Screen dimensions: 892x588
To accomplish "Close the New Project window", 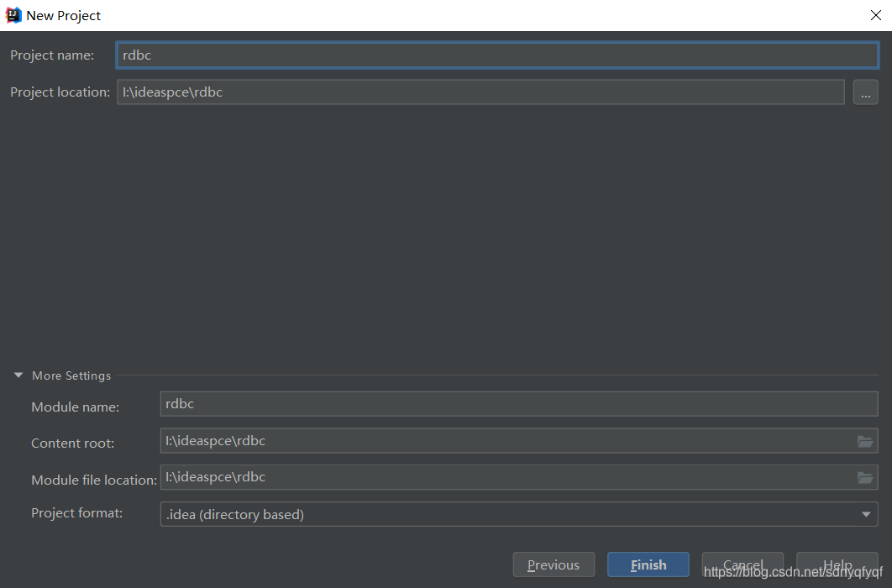I will click(876, 14).
